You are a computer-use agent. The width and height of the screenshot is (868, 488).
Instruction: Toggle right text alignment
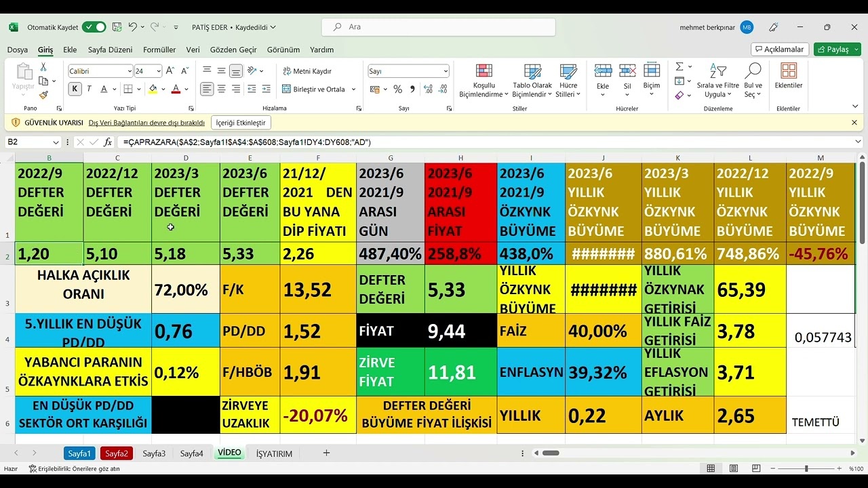pyautogui.click(x=236, y=89)
